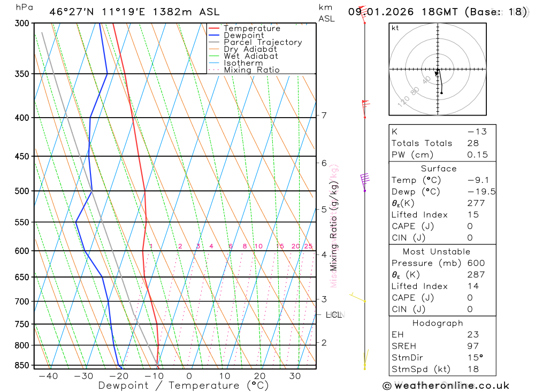This screenshot has width=535, height=392.
Task: Click the 500 hPa pressure axis label
Action: [x=22, y=191]
